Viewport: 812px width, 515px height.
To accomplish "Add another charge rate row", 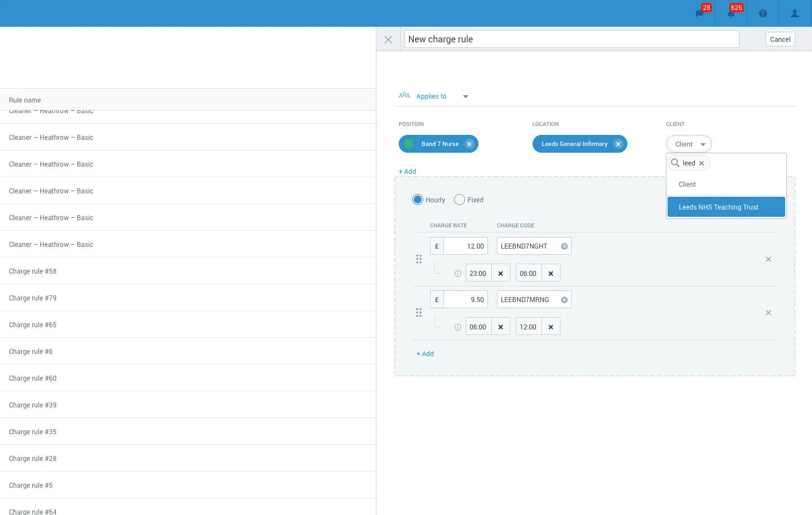I will pos(425,354).
